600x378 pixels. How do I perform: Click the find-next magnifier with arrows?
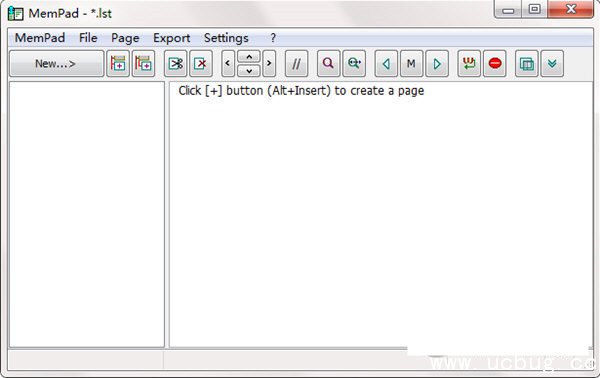(x=354, y=64)
